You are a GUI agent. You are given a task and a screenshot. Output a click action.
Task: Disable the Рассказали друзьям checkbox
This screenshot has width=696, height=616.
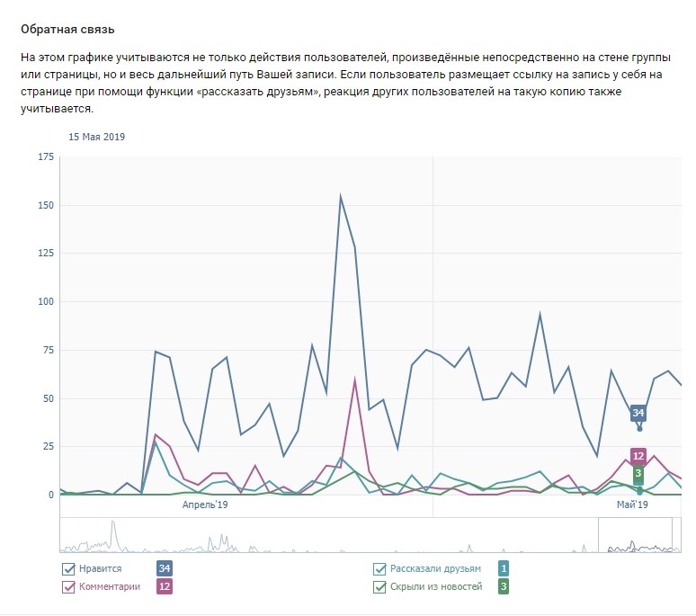(x=380, y=568)
